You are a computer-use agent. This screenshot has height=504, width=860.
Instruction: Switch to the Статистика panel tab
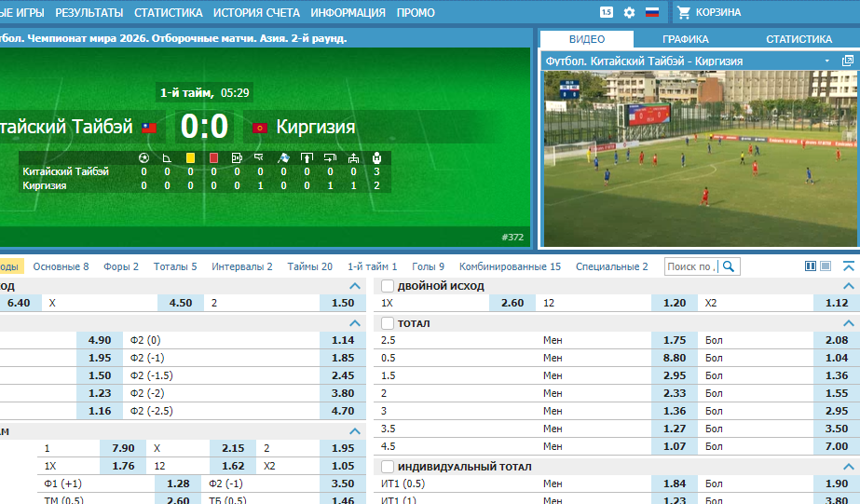(x=799, y=39)
